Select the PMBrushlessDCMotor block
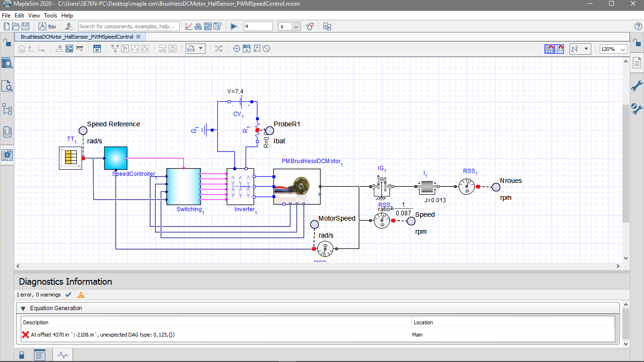Viewport: 644px width, 362px height. (297, 187)
